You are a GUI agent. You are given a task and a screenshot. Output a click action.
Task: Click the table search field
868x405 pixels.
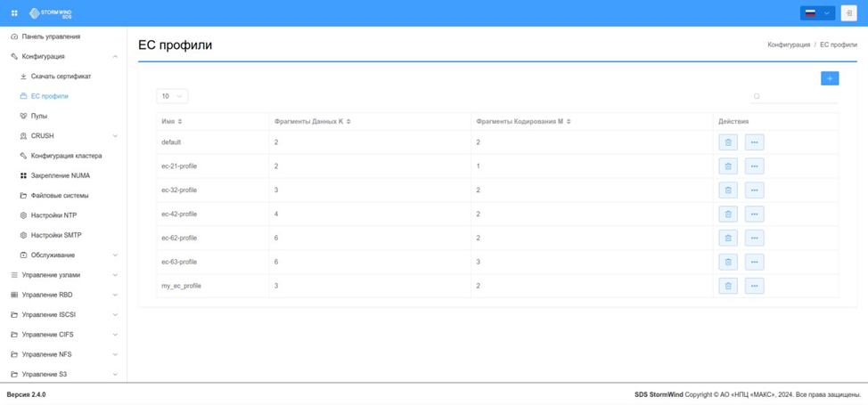tap(794, 96)
